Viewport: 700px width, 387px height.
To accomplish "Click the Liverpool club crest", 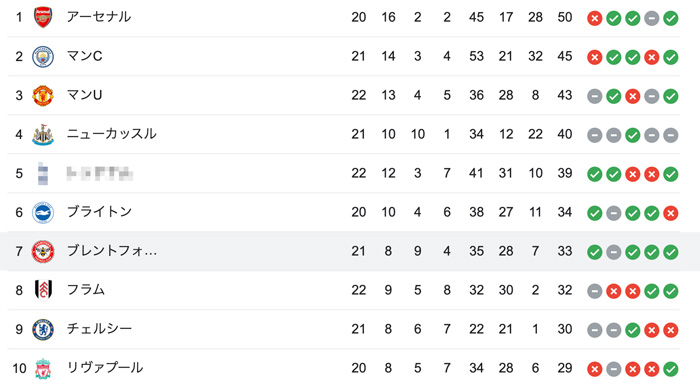I will [43, 368].
